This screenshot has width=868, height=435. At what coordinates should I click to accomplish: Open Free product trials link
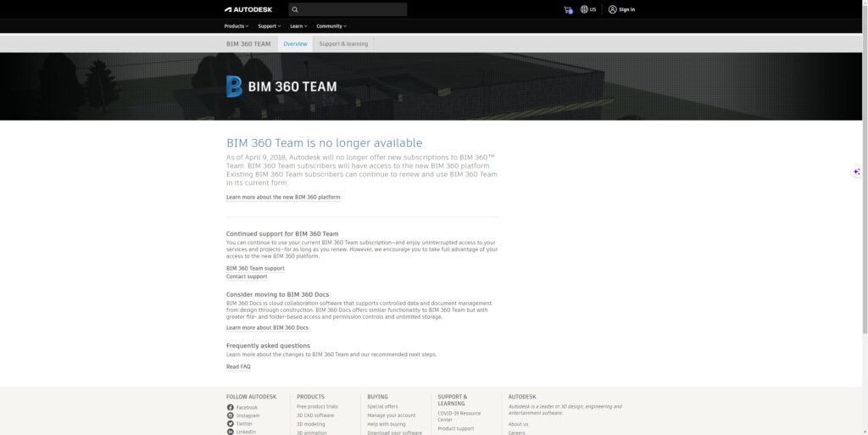(x=317, y=406)
